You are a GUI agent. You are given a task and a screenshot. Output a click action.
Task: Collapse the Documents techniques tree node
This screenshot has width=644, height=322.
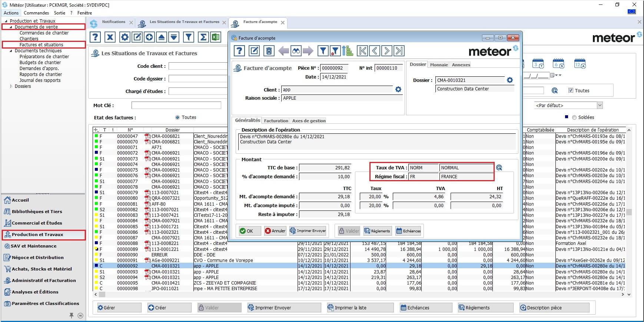click(x=11, y=51)
